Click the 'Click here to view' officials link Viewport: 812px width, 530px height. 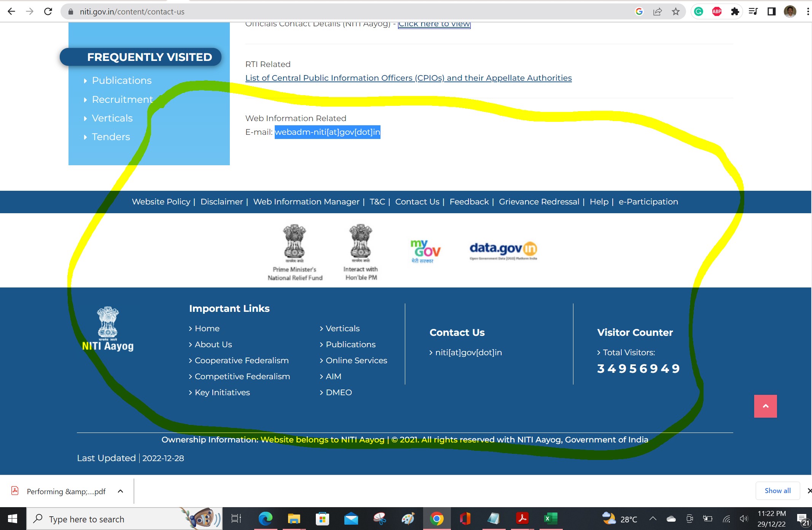click(434, 24)
